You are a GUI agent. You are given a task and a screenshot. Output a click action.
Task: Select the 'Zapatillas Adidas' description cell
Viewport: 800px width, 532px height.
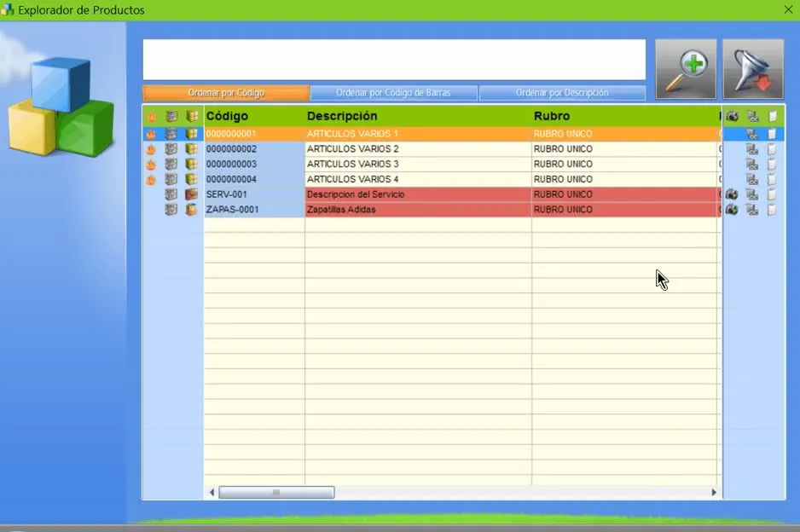point(419,210)
